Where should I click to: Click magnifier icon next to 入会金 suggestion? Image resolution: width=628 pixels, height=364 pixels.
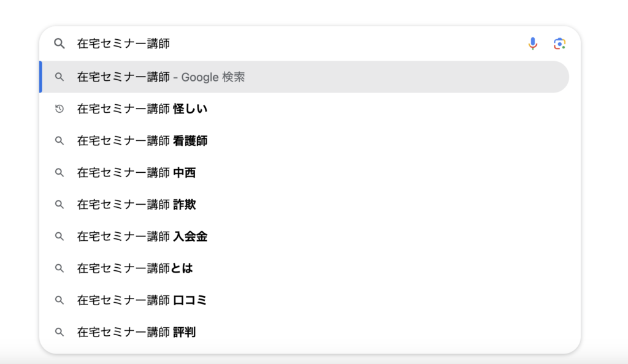(x=59, y=237)
